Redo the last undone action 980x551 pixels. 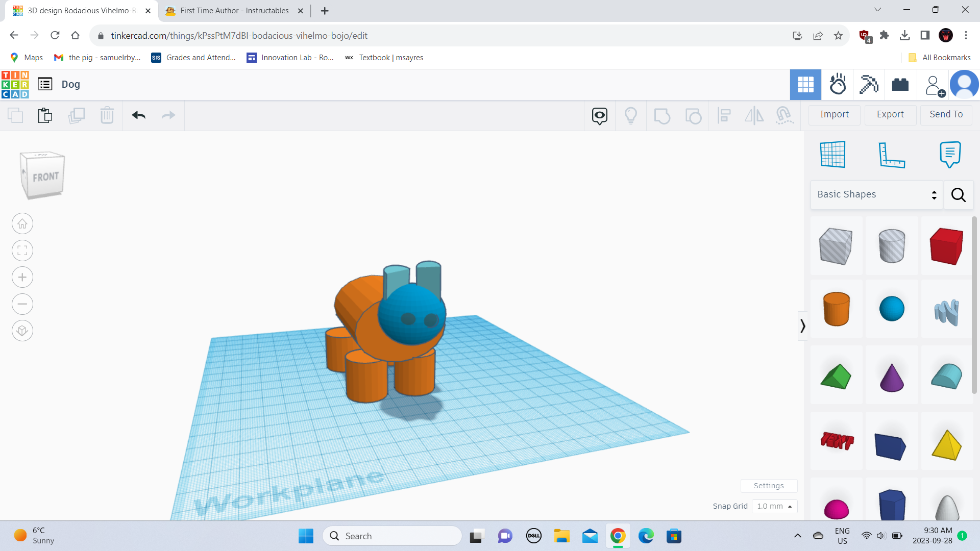point(168,115)
